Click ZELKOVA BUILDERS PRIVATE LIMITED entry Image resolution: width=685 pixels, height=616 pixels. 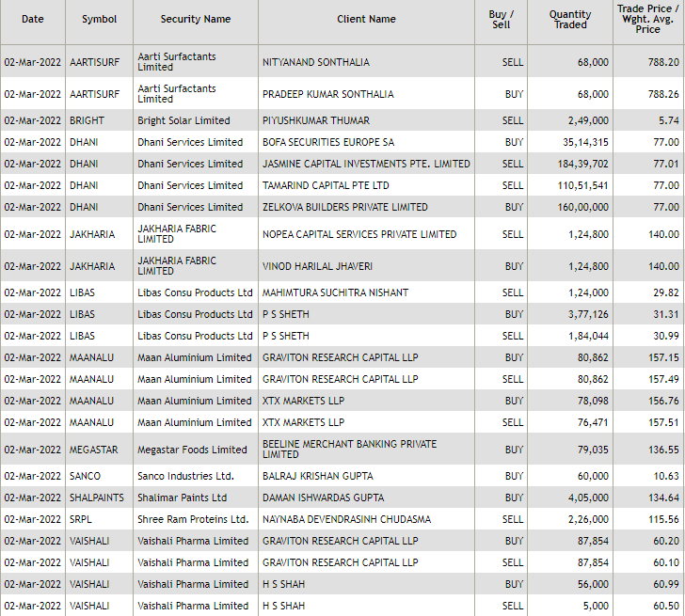point(344,207)
